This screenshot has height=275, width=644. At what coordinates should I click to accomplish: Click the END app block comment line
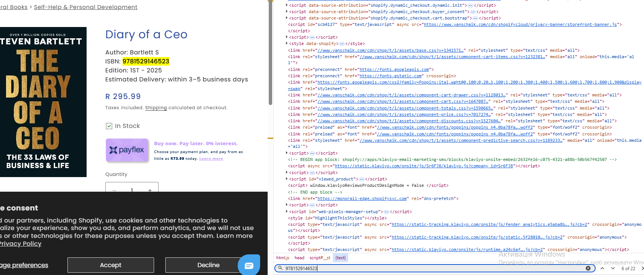point(315,192)
